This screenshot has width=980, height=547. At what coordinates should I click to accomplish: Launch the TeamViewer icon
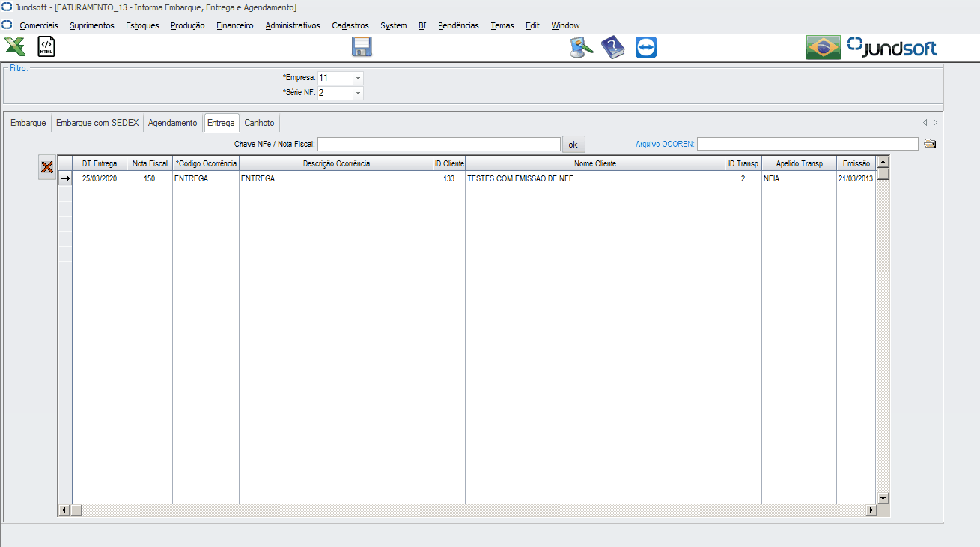[x=645, y=47]
